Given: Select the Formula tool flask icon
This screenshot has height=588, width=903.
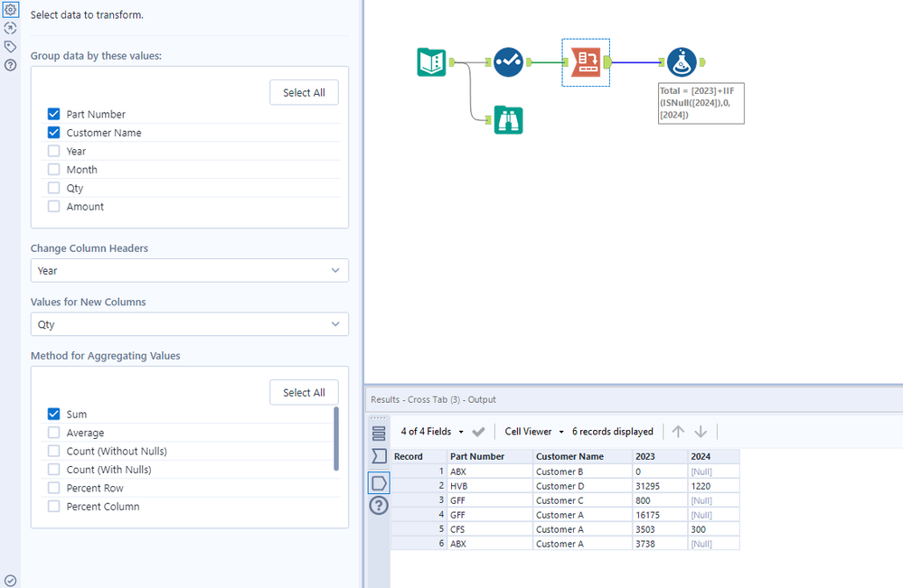Looking at the screenshot, I should click(x=682, y=61).
